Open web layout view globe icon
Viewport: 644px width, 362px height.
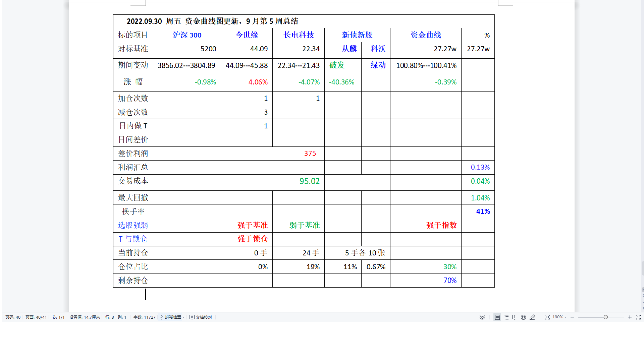tap(523, 317)
